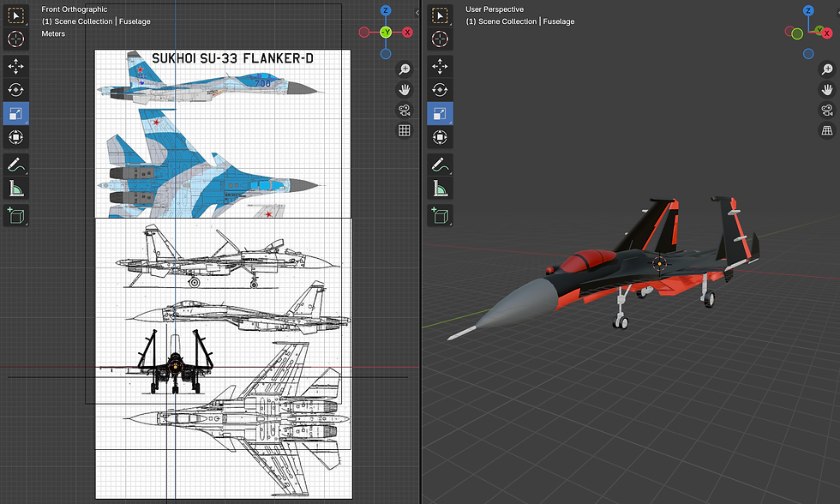Viewport: 840px width, 504px height.
Task: Toggle perspective/orthographic icon in User Perspective viewport
Action: [x=827, y=130]
